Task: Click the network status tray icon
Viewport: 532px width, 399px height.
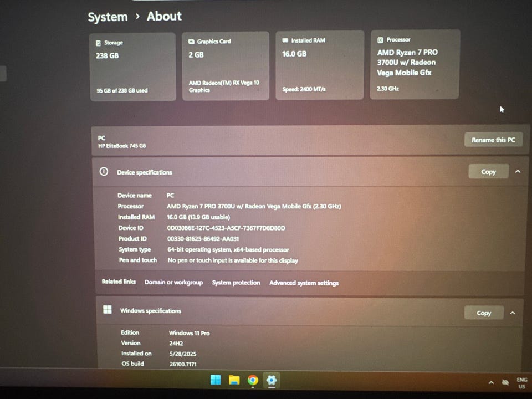Action: coord(505,382)
